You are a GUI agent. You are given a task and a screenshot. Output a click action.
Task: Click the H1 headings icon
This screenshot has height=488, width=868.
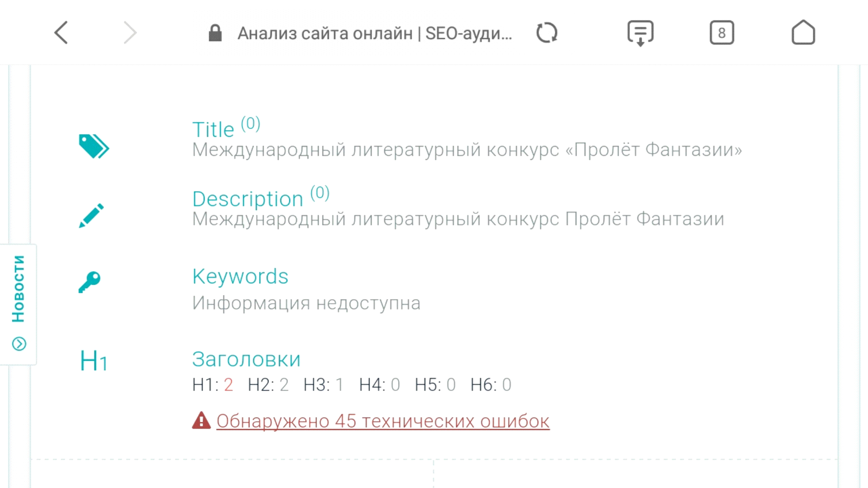click(94, 361)
